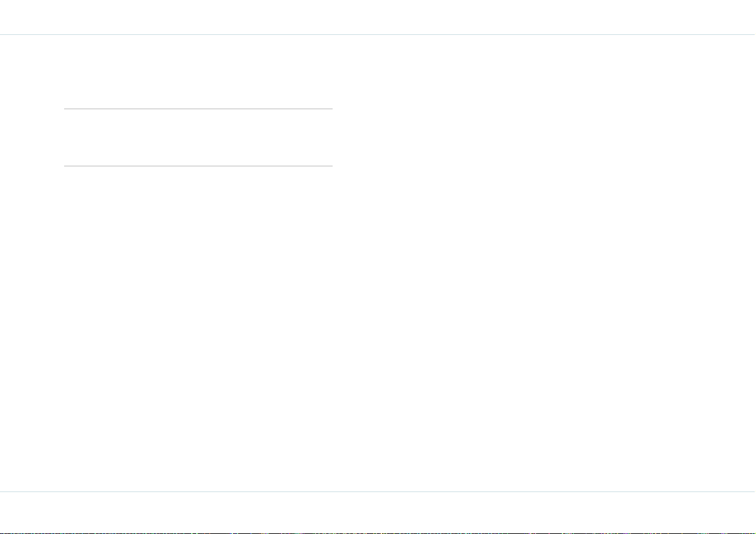Click the empty header bar above the top divider
Screen dimensions: 756x534
coord(378,17)
